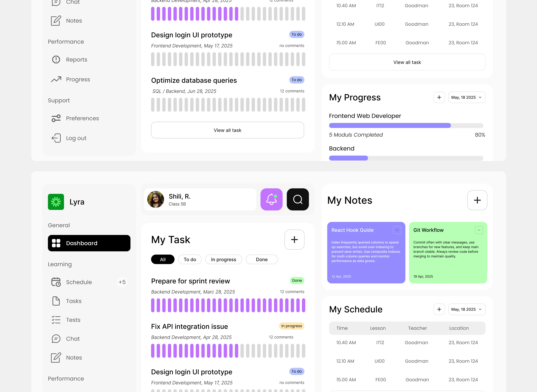Expand the My Schedule date dropdown
The height and width of the screenshot is (392, 537).
pyautogui.click(x=467, y=309)
